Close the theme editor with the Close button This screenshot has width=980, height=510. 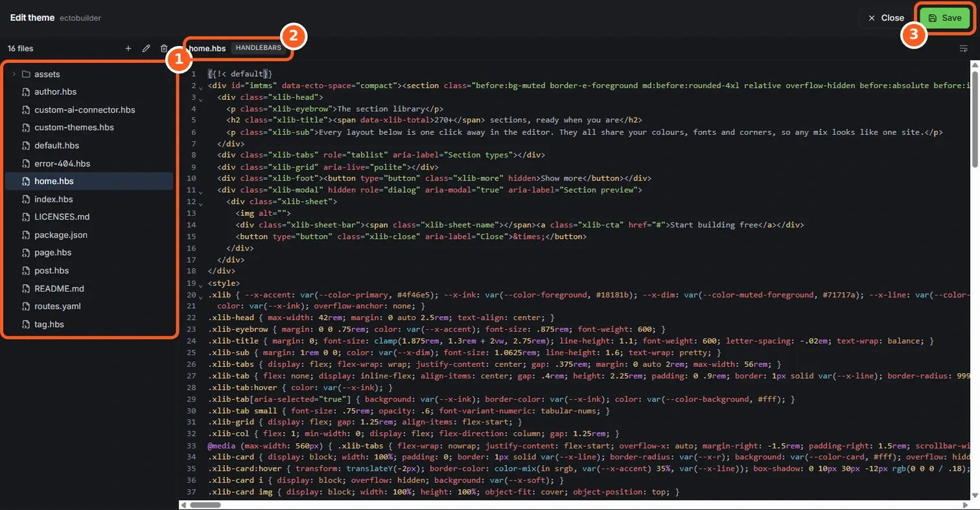[885, 17]
